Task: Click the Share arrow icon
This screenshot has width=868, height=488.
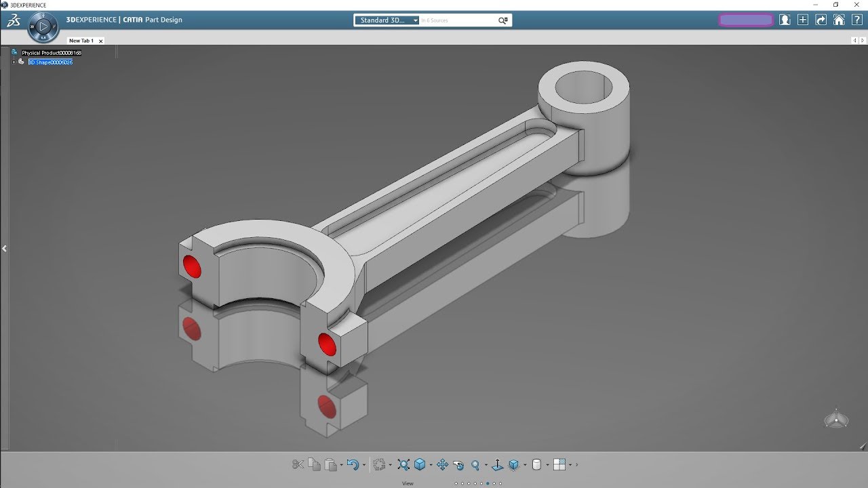Action: tap(821, 20)
